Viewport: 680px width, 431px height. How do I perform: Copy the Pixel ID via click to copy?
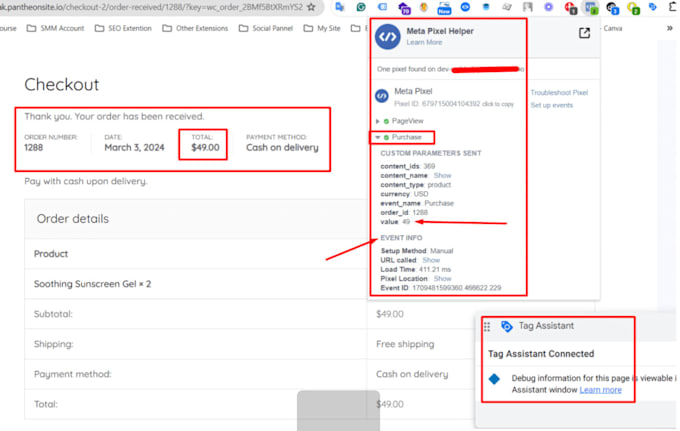[498, 104]
